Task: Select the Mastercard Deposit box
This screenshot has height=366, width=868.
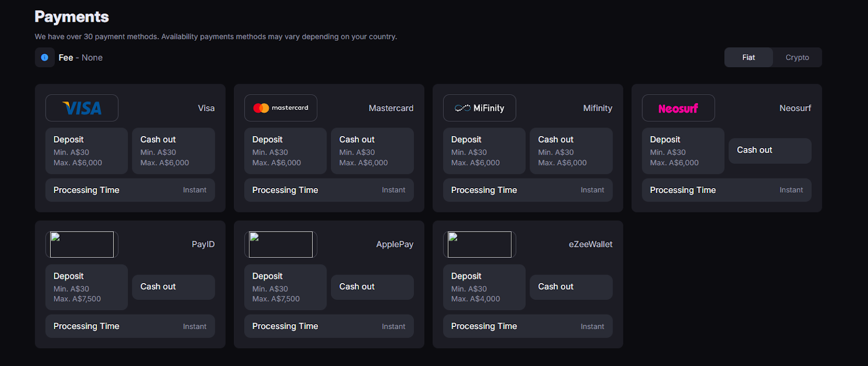Action: tap(285, 151)
